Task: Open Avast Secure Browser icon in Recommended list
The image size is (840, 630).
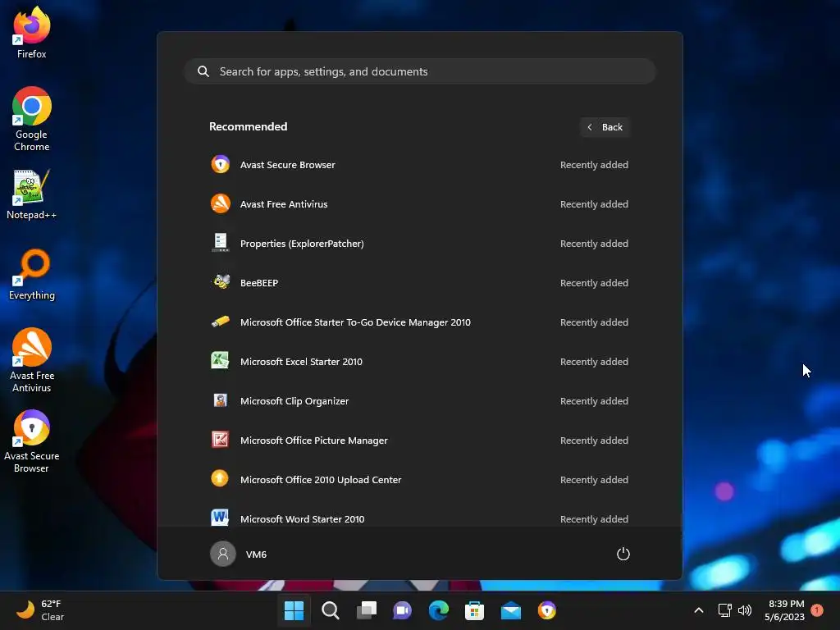Action: click(220, 164)
